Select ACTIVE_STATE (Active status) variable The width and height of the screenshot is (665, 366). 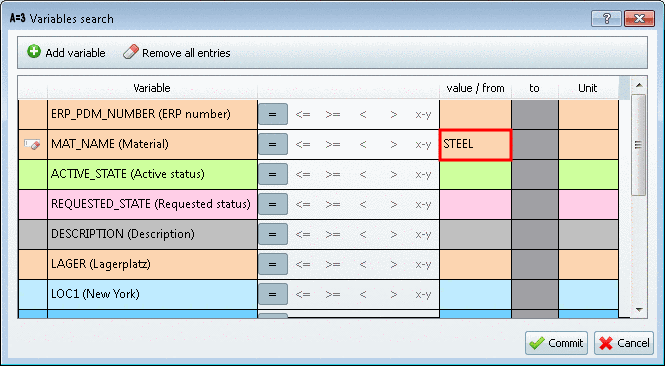[x=152, y=175]
